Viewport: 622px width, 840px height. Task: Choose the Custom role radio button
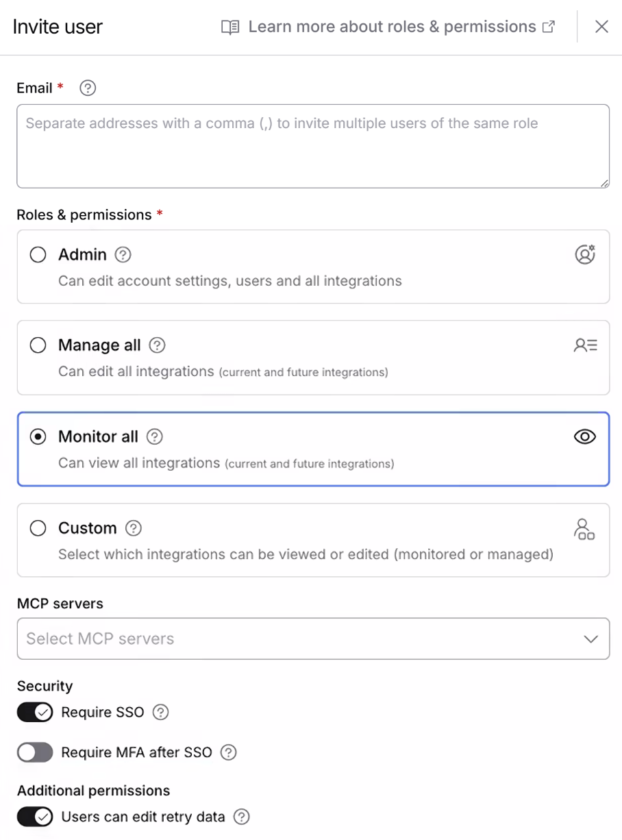pyautogui.click(x=38, y=528)
